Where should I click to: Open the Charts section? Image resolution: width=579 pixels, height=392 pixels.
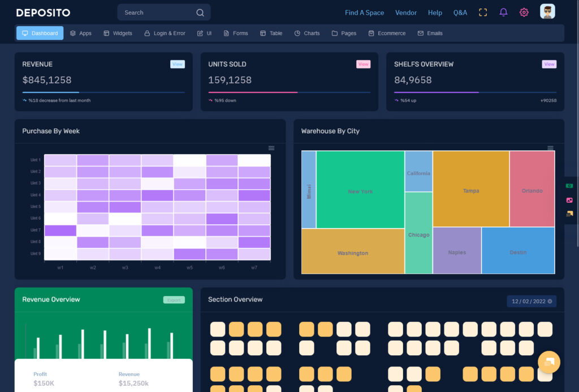pyautogui.click(x=306, y=33)
